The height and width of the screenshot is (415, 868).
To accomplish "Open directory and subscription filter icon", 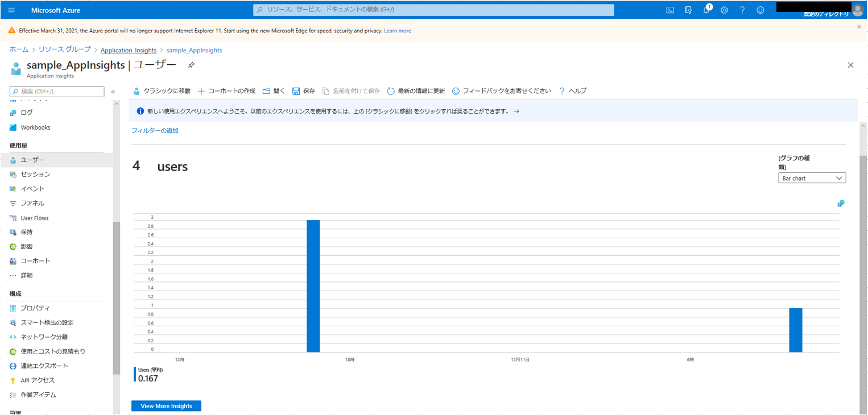I will (688, 10).
